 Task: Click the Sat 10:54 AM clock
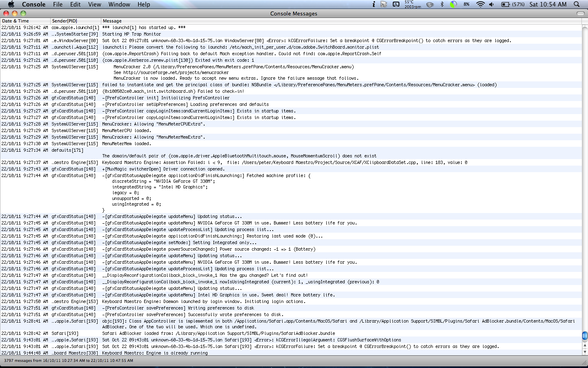tap(548, 4)
